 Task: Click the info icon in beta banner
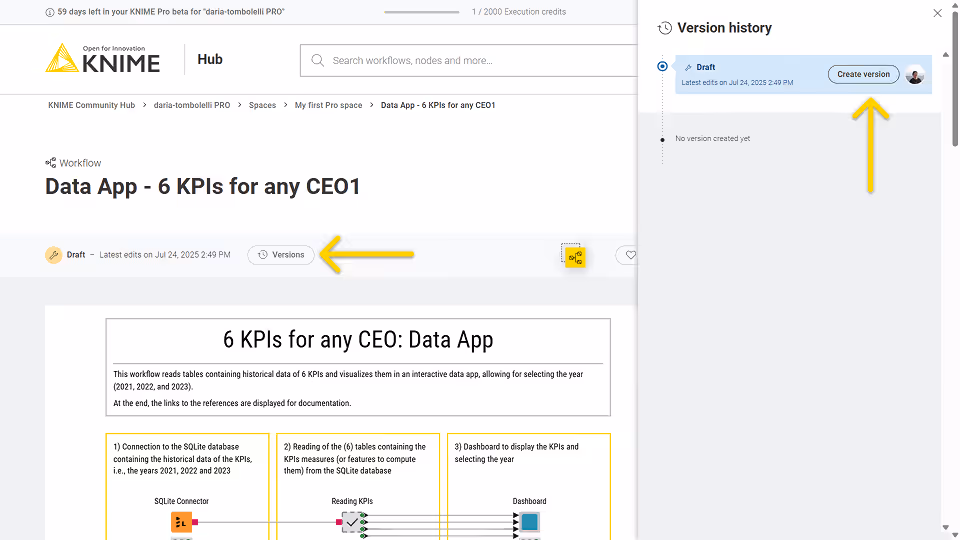pos(50,12)
